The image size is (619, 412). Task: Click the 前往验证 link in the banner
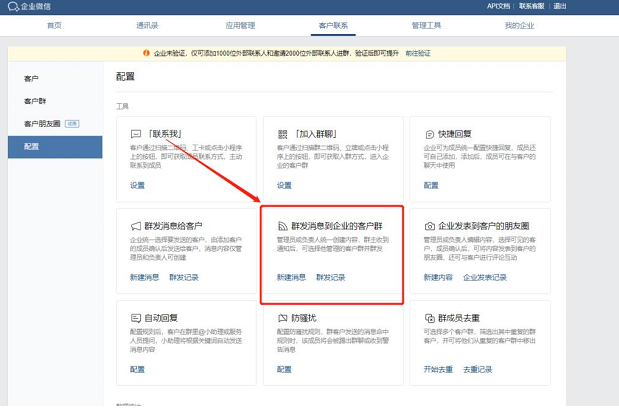click(x=418, y=53)
